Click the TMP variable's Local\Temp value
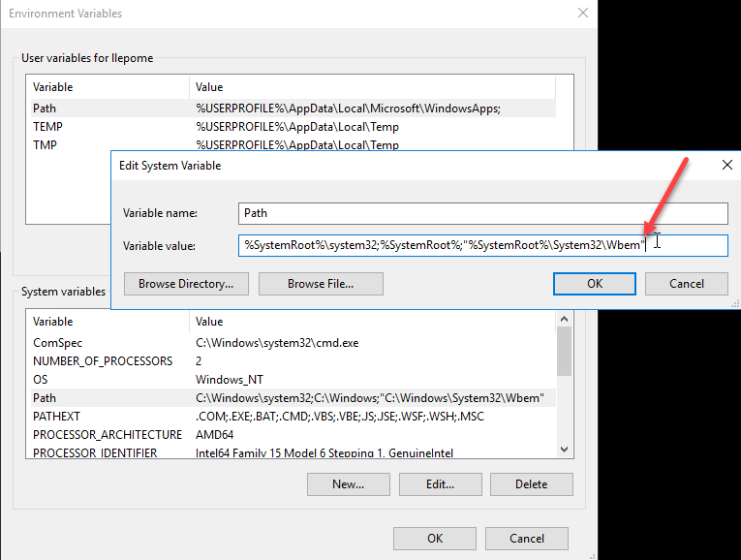 pyautogui.click(x=297, y=144)
